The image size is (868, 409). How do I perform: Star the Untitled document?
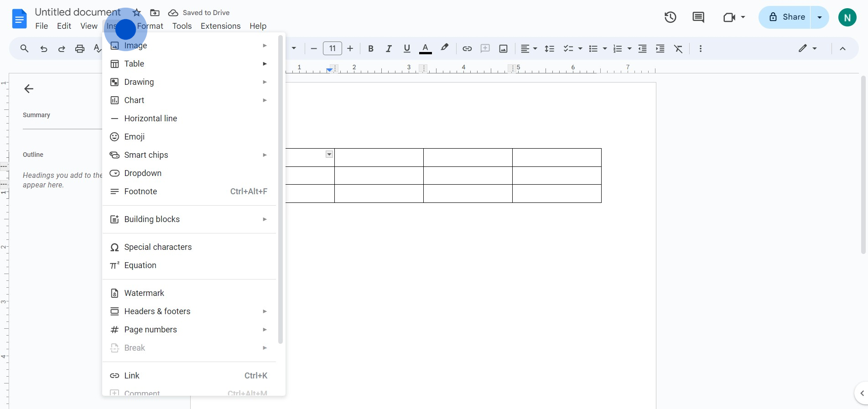coord(136,13)
